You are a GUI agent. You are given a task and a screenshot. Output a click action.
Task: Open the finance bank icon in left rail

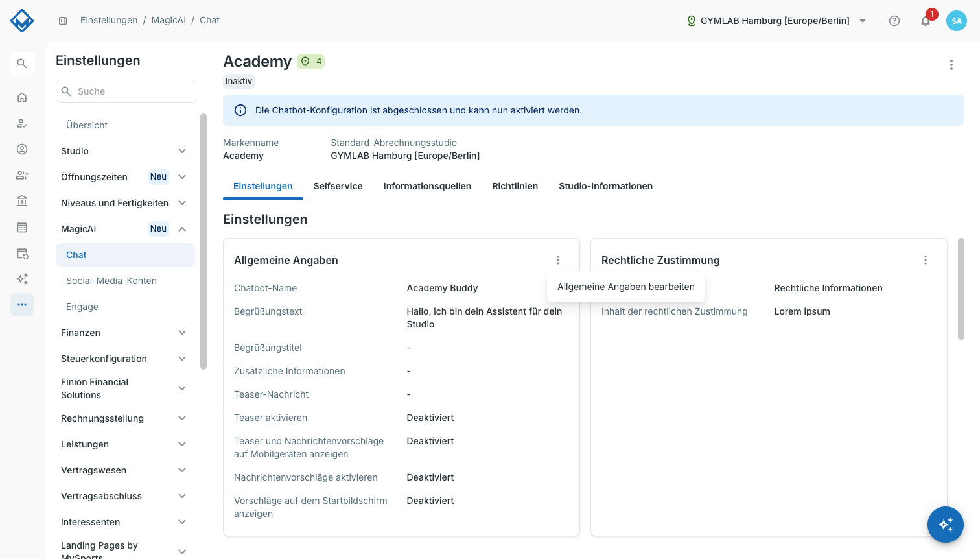click(x=22, y=201)
